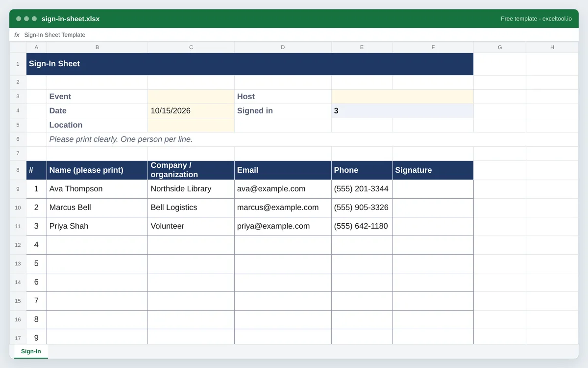Open the Sign-In sheet tab
Screen dimensions: 588x368
[31, 351]
